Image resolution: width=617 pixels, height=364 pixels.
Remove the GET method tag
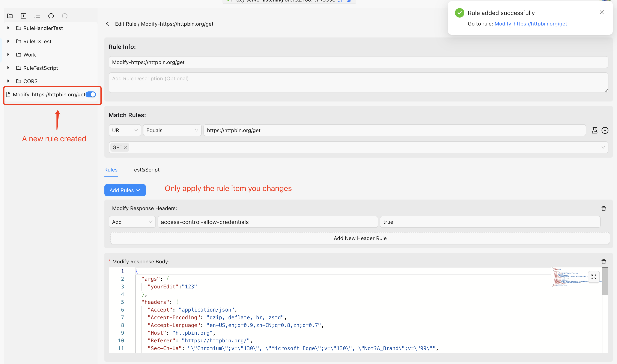pyautogui.click(x=125, y=147)
